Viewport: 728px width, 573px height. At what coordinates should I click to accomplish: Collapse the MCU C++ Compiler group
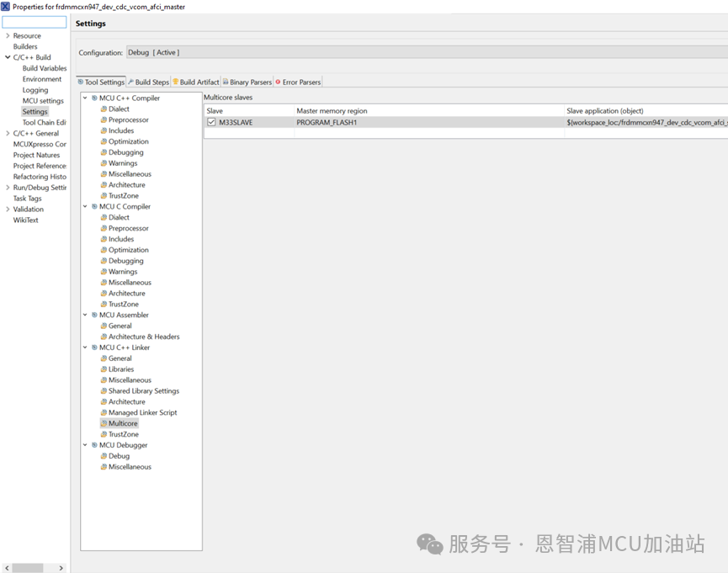click(85, 98)
